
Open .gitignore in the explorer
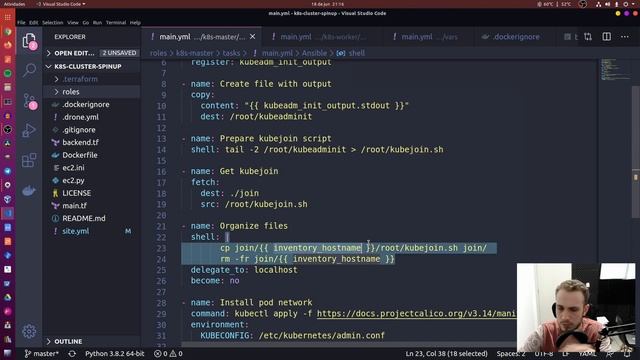(92, 130)
